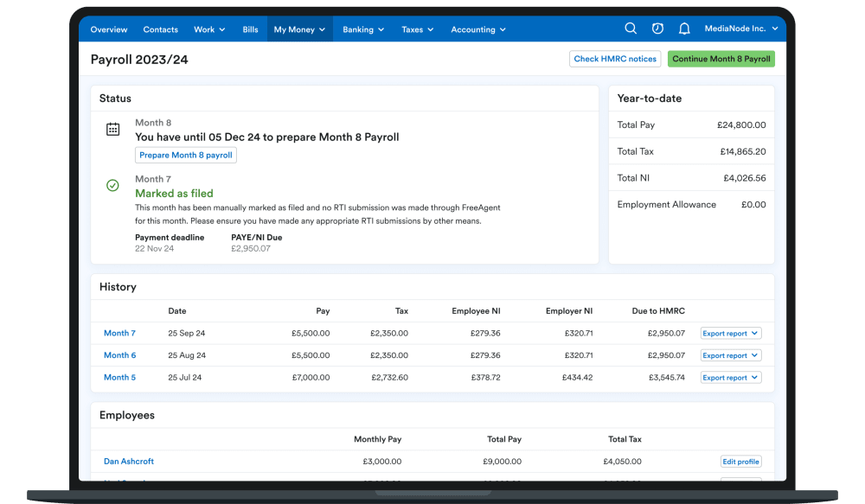Image resolution: width=865 pixels, height=504 pixels.
Task: Open Export report dropdown for Month 6
Action: click(x=730, y=355)
